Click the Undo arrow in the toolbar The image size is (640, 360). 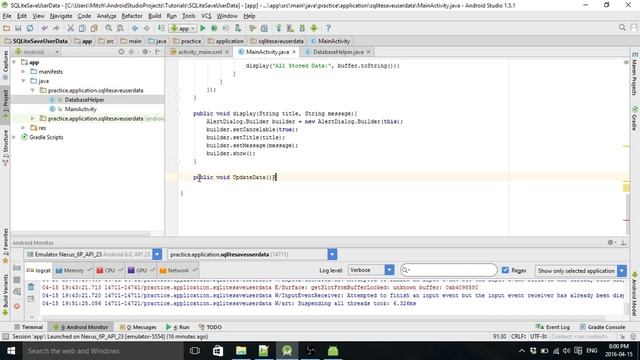[44, 28]
